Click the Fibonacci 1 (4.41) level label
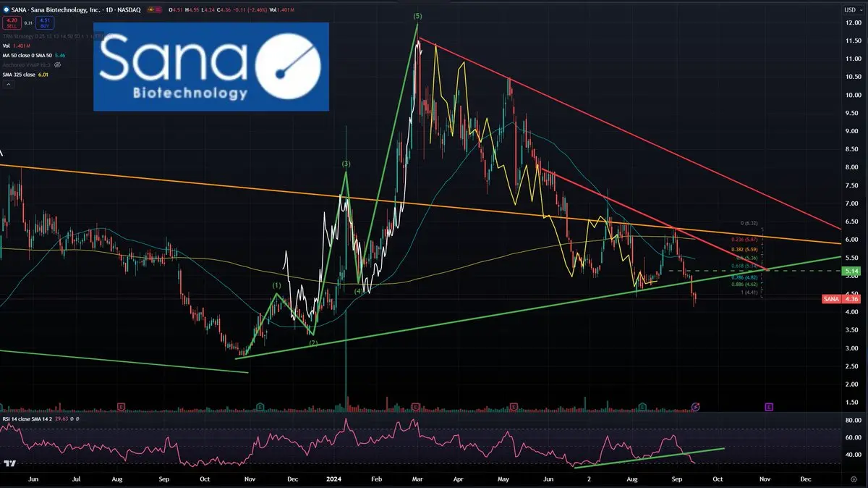 pos(749,293)
